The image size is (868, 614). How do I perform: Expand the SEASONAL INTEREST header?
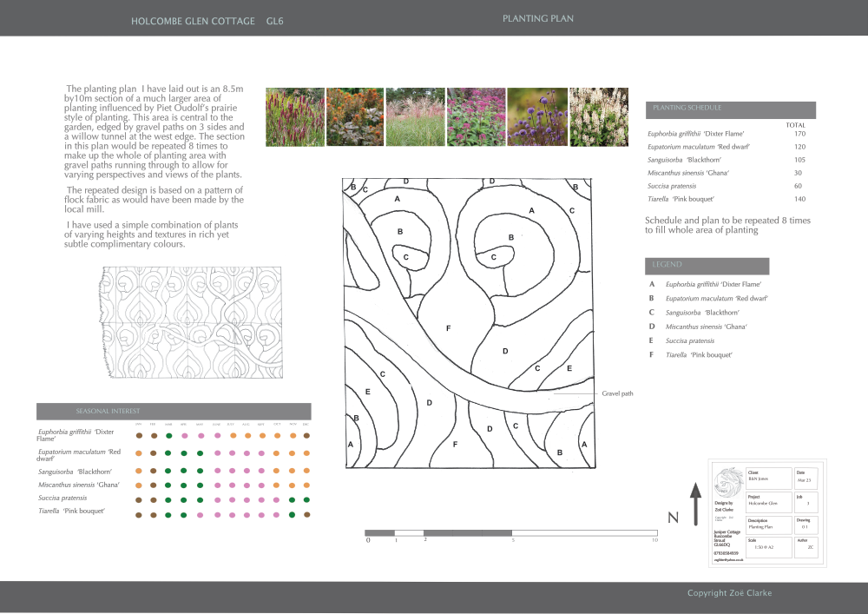pyautogui.click(x=107, y=411)
